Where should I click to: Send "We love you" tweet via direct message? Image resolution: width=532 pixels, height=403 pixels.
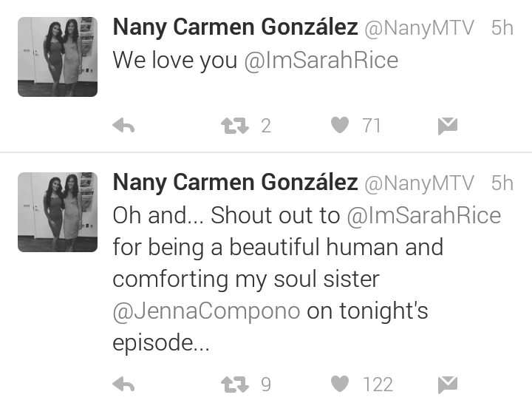click(x=448, y=126)
